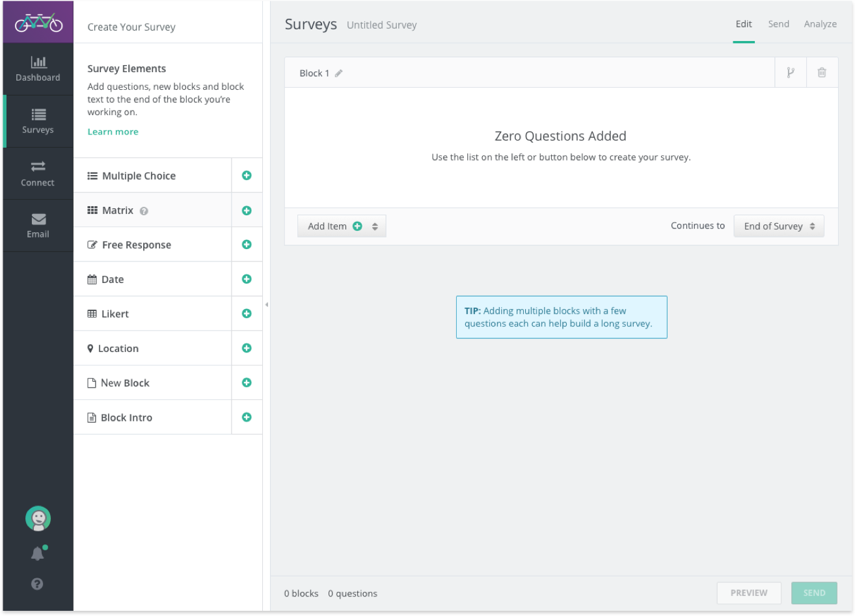Select the Matrix element row
The image size is (855, 616).
[153, 210]
